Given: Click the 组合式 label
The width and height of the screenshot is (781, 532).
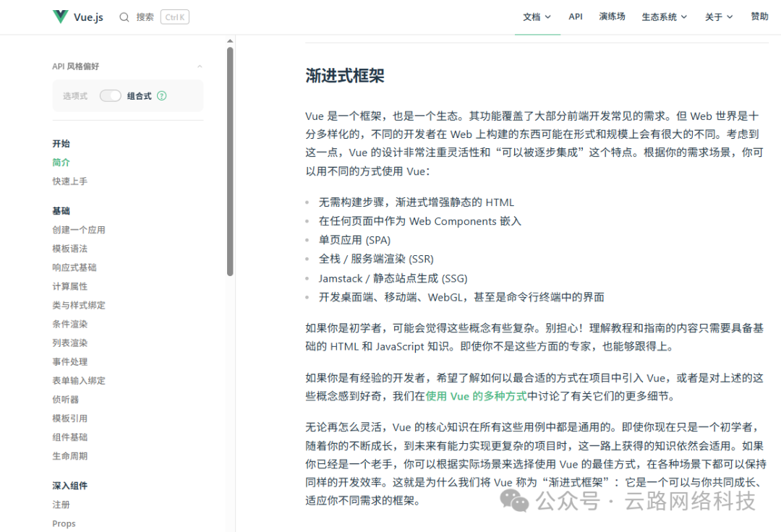Looking at the screenshot, I should coord(139,95).
